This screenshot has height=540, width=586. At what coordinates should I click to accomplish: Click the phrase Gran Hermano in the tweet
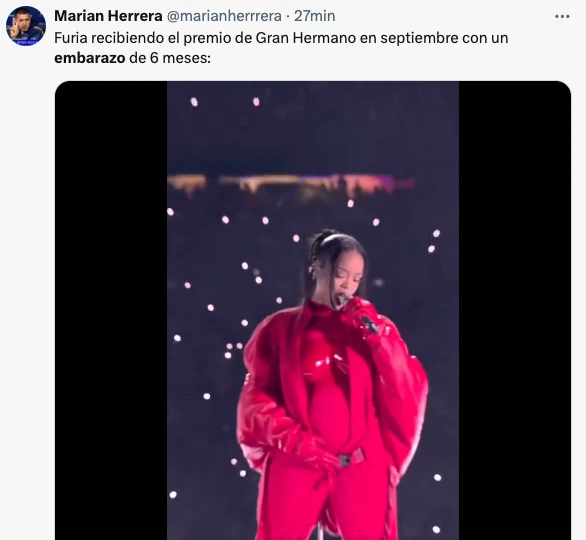(305, 38)
